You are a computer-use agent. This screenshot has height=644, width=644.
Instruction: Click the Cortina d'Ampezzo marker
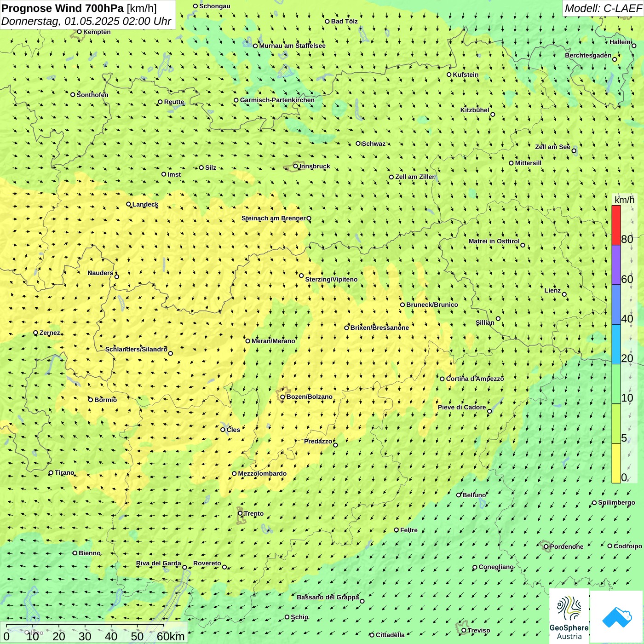pos(442,379)
